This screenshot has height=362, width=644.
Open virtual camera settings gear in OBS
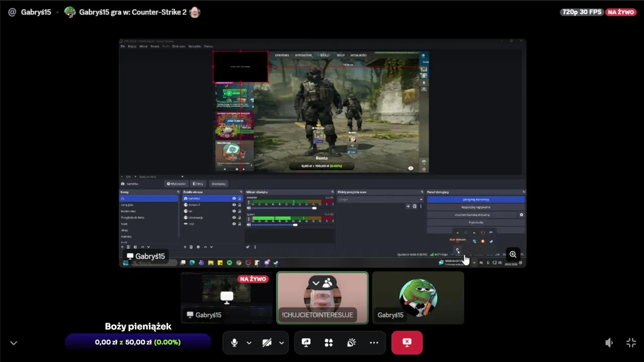pyautogui.click(x=521, y=215)
